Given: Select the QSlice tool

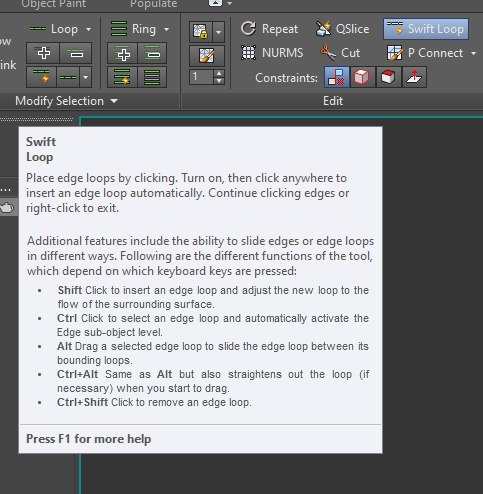Looking at the screenshot, I should [x=342, y=29].
